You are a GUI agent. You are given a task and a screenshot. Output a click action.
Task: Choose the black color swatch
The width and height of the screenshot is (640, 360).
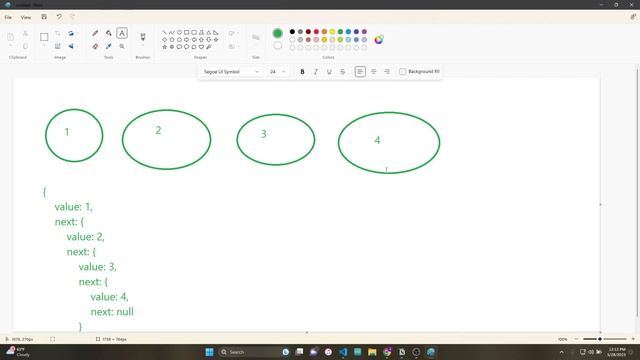point(292,31)
